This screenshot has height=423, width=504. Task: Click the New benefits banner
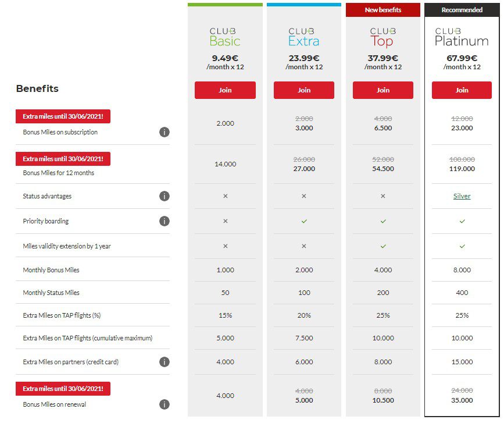(x=383, y=10)
